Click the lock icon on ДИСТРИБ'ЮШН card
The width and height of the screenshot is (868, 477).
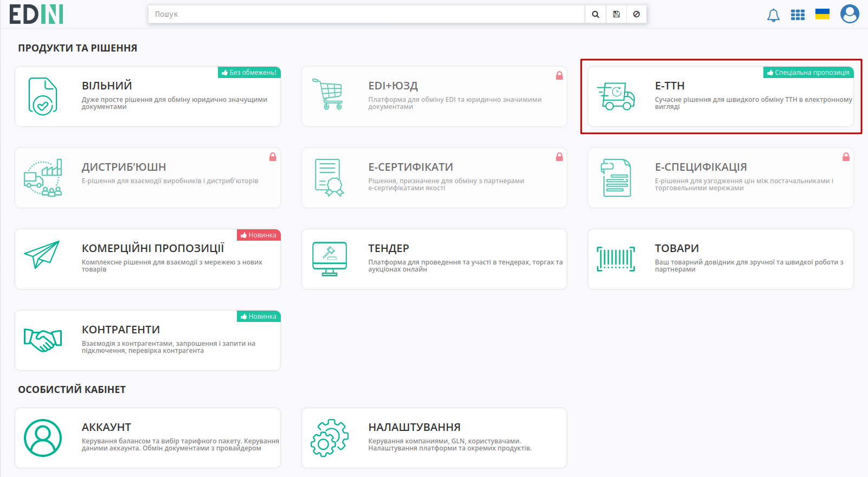point(273,157)
